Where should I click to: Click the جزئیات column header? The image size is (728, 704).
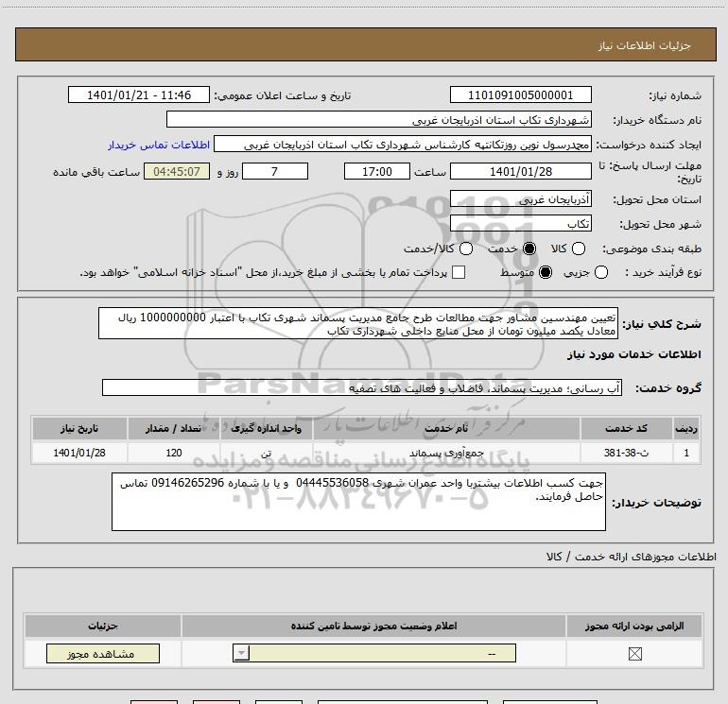pos(103,626)
